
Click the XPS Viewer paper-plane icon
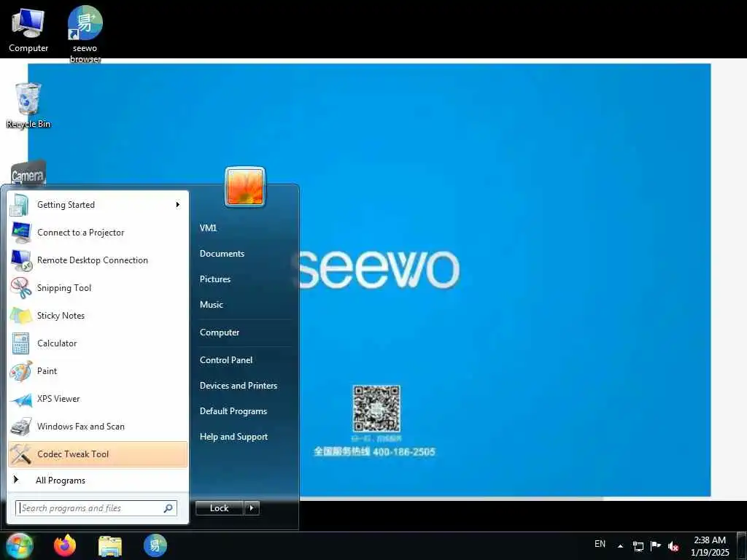20,399
